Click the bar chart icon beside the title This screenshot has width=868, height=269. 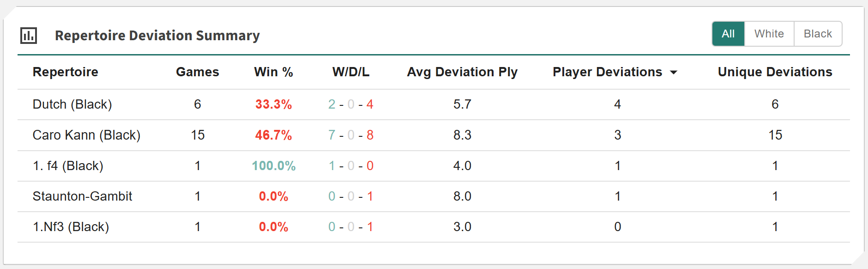click(x=29, y=36)
